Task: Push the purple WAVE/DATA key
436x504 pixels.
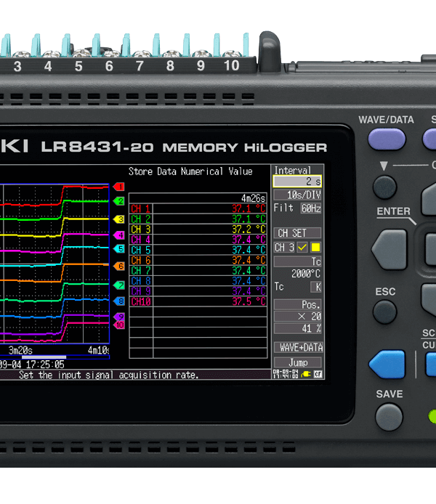Action: tap(387, 139)
